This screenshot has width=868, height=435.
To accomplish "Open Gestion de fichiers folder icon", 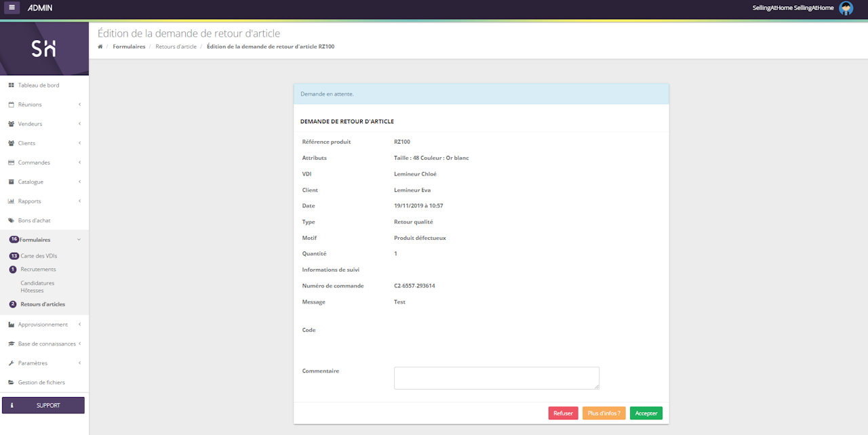I will 12,383.
